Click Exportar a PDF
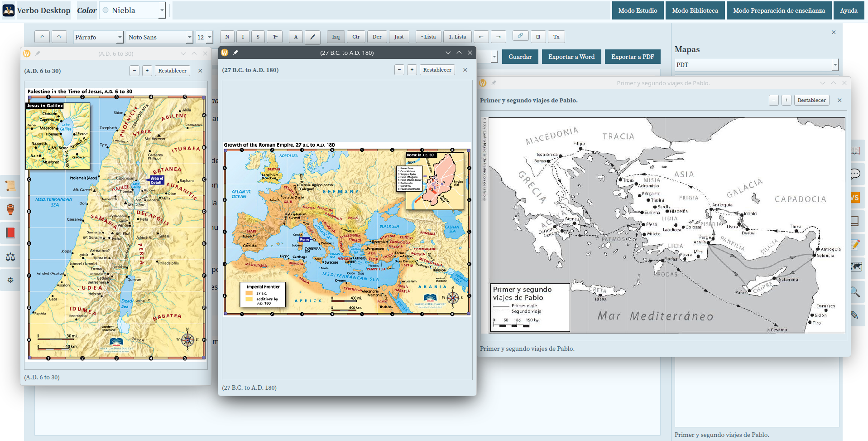 tap(633, 57)
